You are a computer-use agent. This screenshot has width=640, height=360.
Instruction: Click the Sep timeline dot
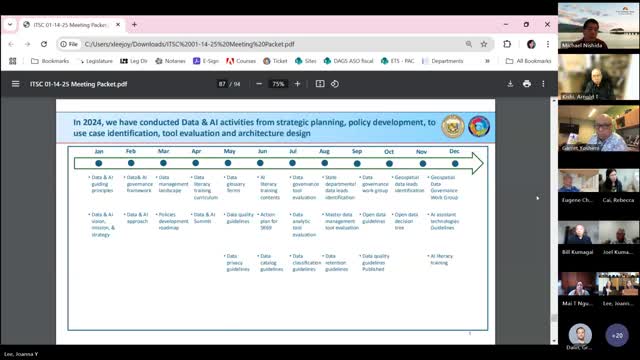click(x=357, y=164)
